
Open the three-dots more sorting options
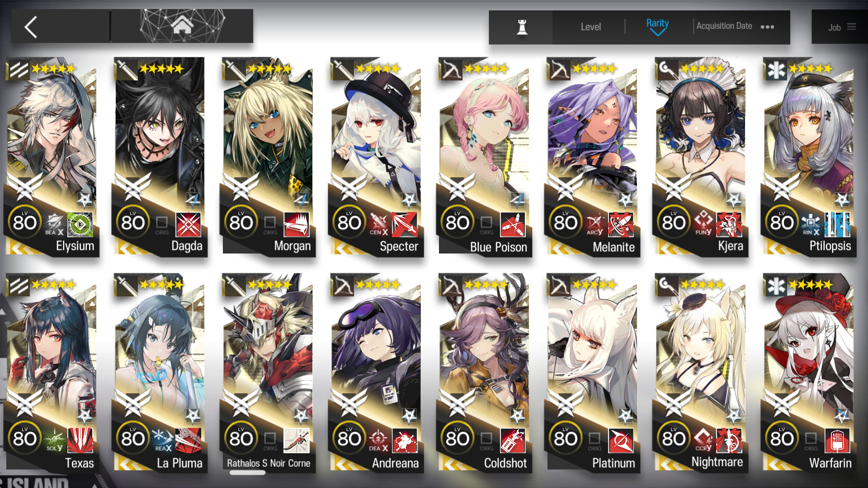(767, 27)
